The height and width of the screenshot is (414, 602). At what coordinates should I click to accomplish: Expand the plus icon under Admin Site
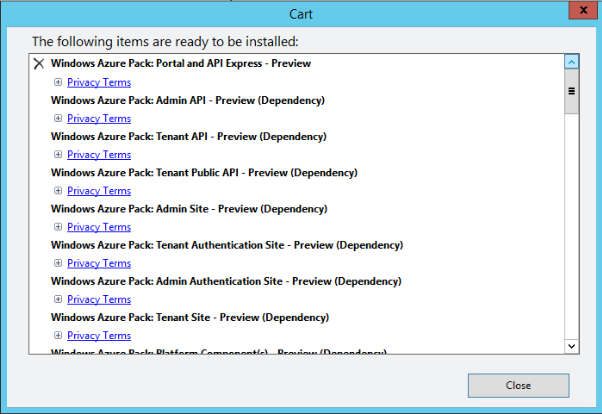click(x=58, y=226)
